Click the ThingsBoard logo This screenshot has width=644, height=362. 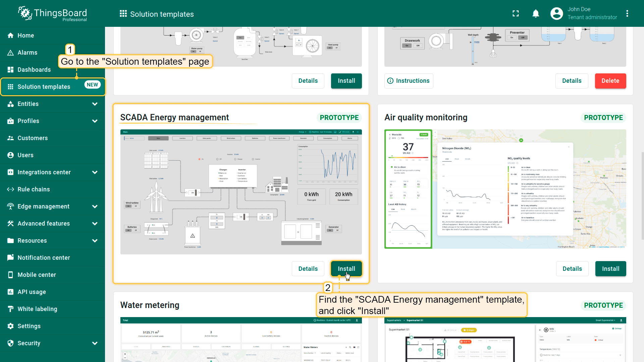pyautogui.click(x=52, y=13)
